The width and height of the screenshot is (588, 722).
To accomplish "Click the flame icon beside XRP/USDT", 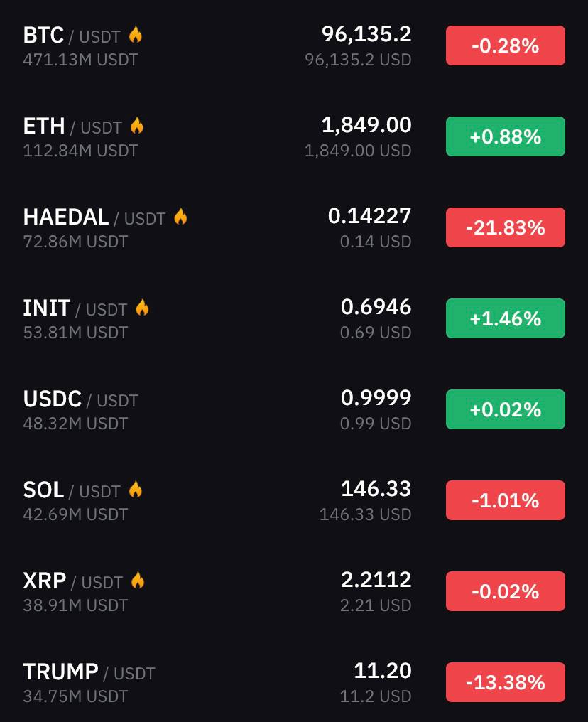I will click(x=138, y=580).
